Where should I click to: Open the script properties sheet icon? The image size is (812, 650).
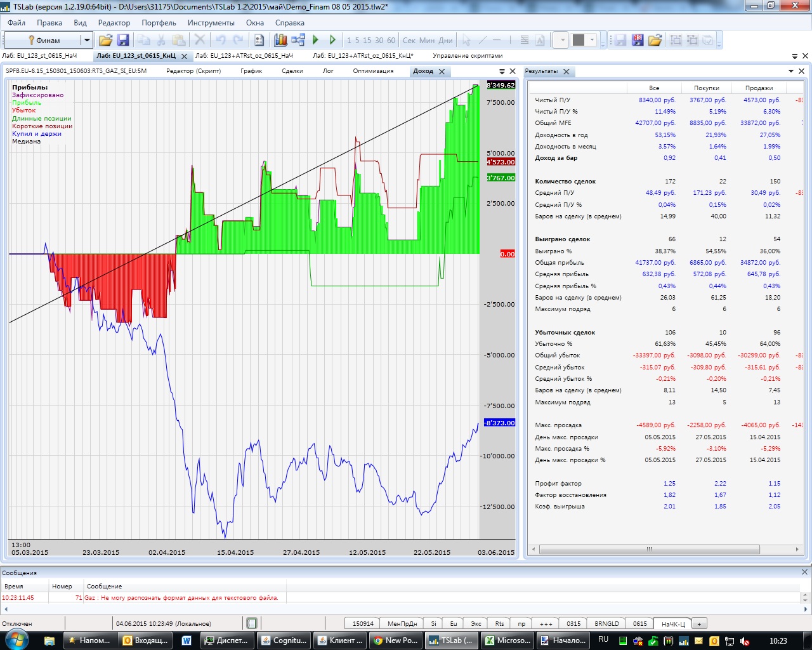tap(259, 40)
